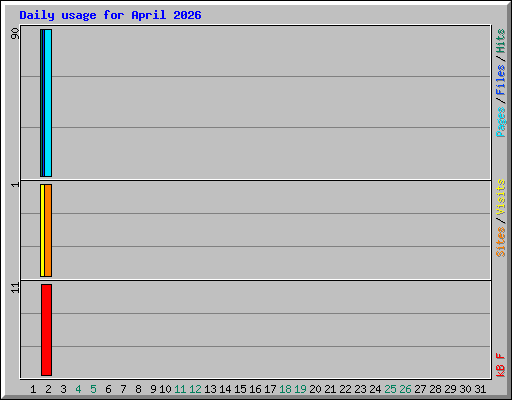Click day 28 on the x-axis
Viewport: 512px width, 400px height.
(435, 389)
